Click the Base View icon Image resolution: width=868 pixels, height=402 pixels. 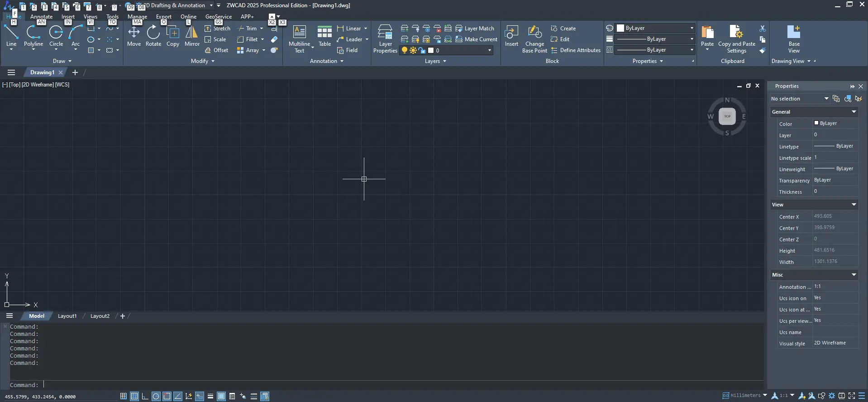tap(794, 39)
